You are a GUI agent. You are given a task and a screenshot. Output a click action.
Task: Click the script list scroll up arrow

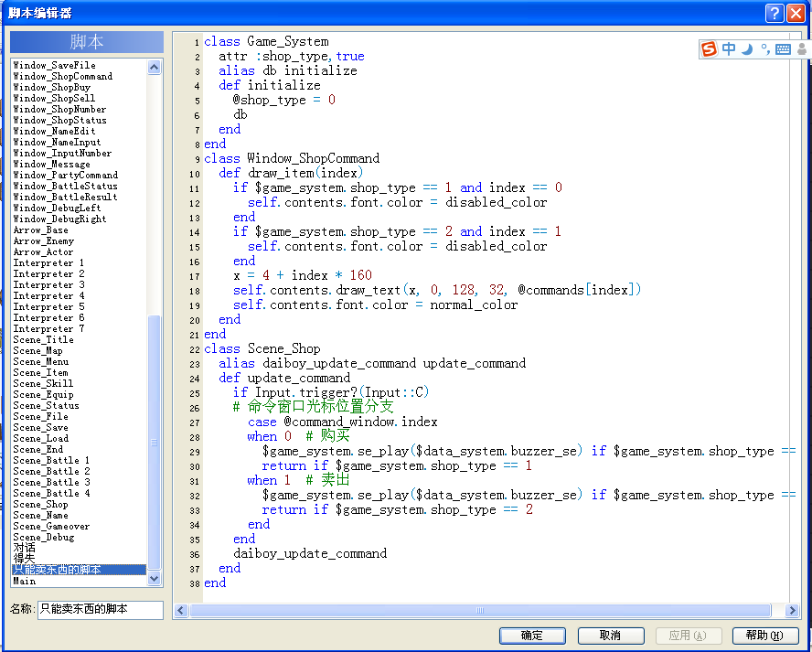pyautogui.click(x=154, y=68)
